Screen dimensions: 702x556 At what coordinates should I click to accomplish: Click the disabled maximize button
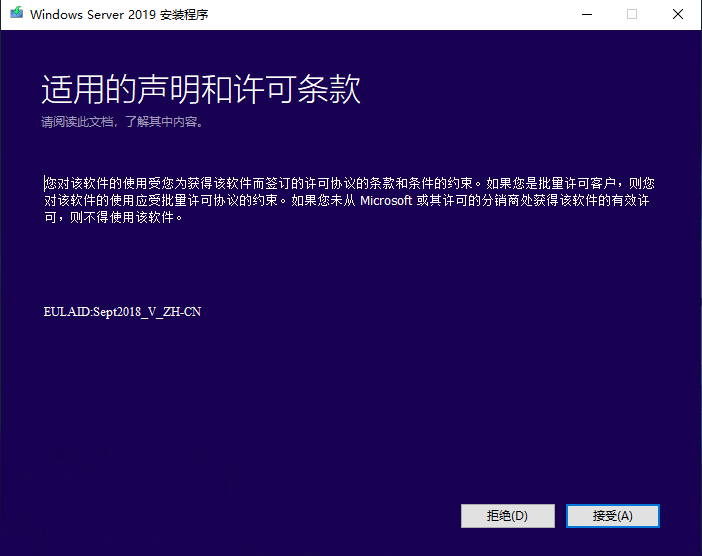632,14
